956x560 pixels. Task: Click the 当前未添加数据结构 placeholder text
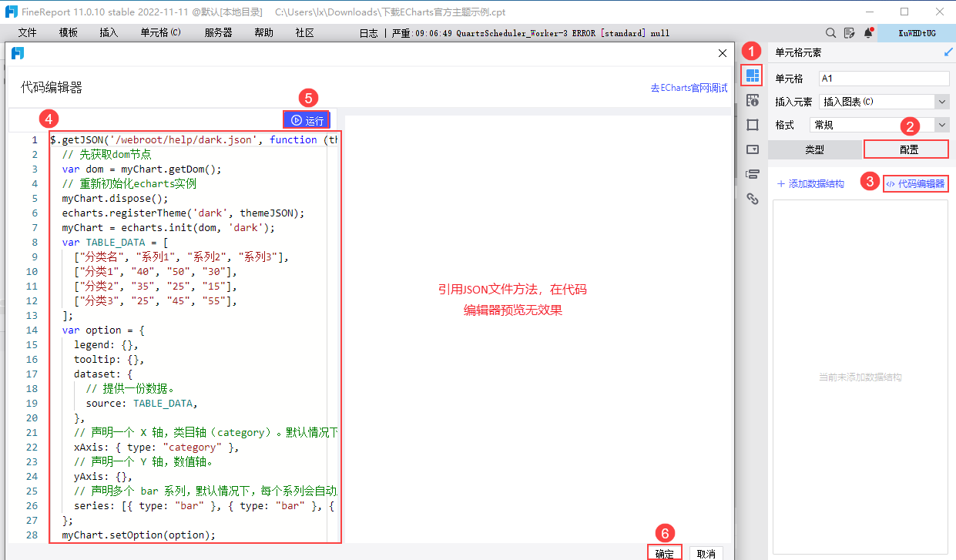(860, 377)
